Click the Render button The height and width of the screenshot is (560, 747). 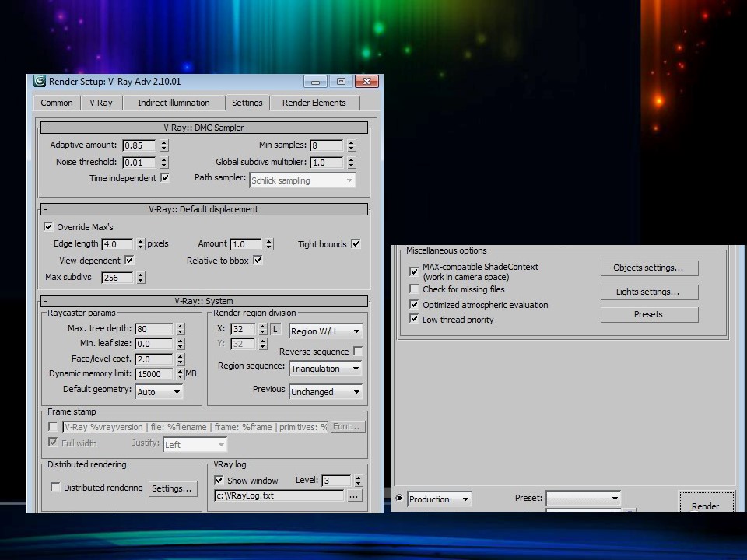click(706, 504)
